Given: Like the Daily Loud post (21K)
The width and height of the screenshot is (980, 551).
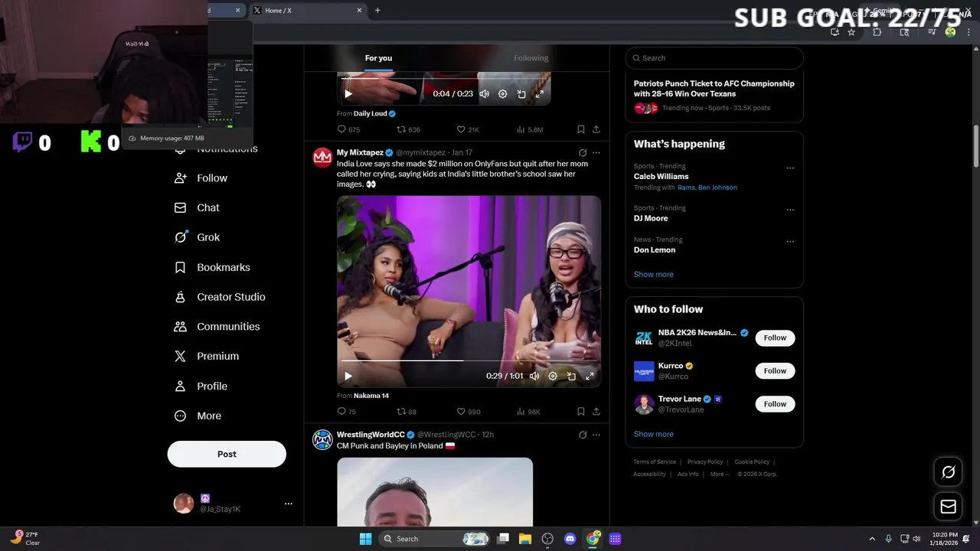Looking at the screenshot, I should pos(468,129).
